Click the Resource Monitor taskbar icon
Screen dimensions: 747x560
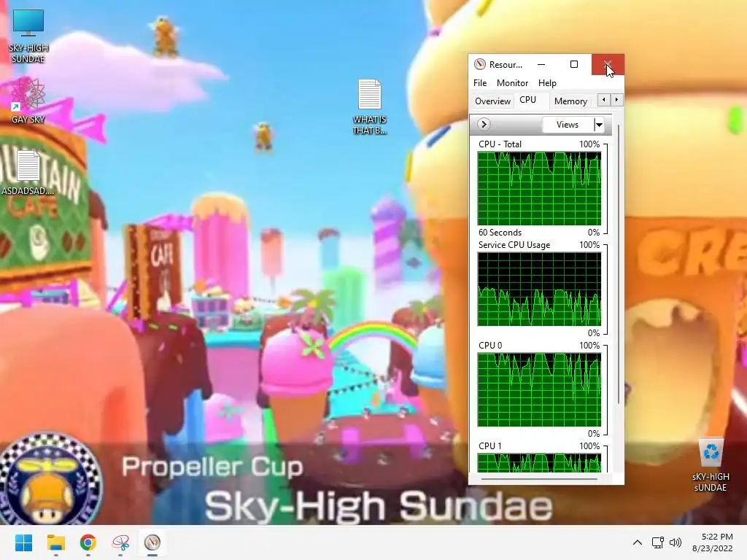[x=152, y=542]
